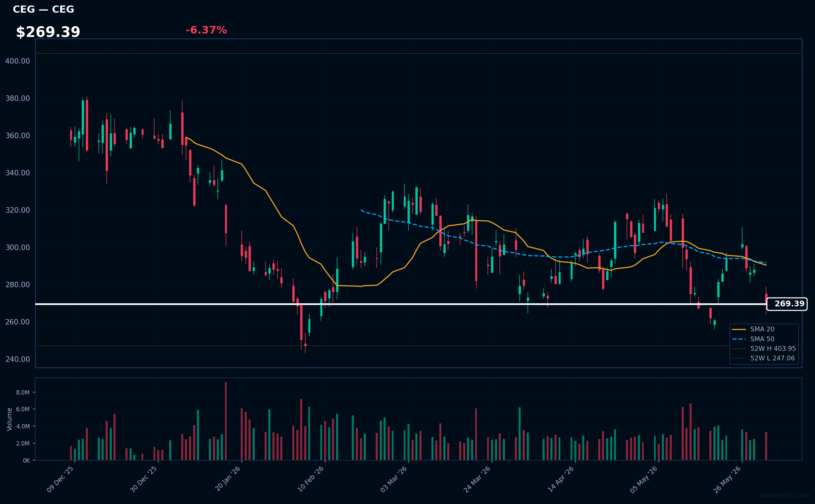This screenshot has width=815, height=504.
Task: Click the 6.0M volume axis label
Action: click(23, 409)
